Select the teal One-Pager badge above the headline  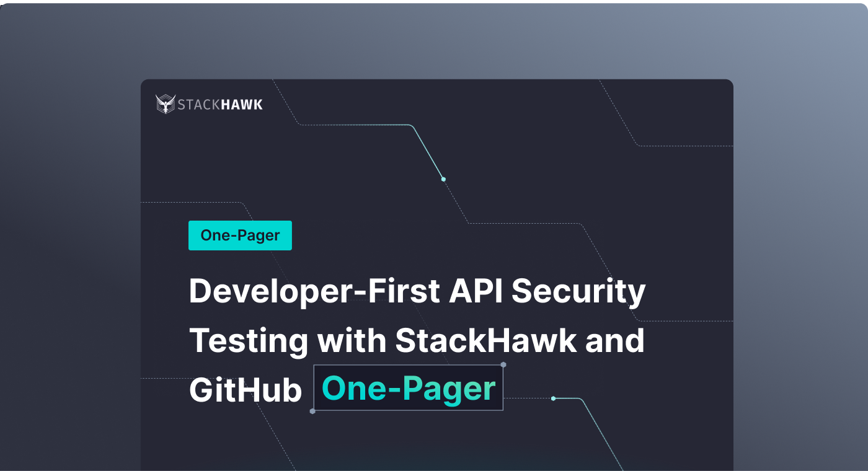pyautogui.click(x=240, y=235)
